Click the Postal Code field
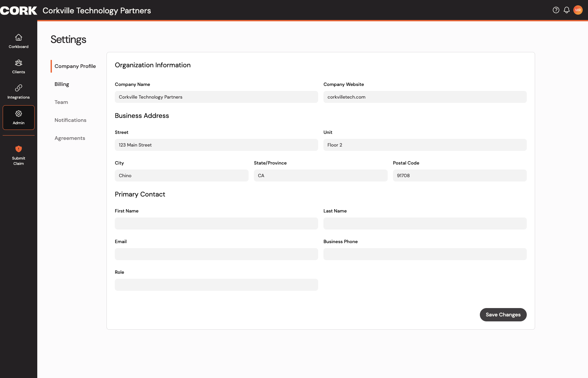The height and width of the screenshot is (378, 588). pos(460,176)
